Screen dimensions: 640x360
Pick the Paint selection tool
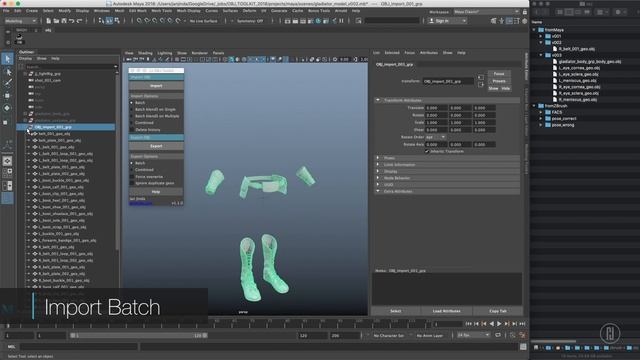[7, 83]
